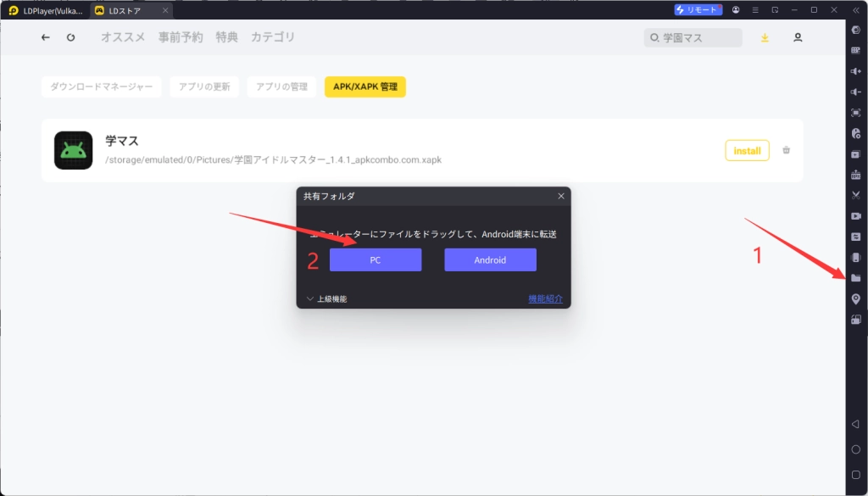868x496 pixels.
Task: Open the yellow downloads icon
Action: pos(765,37)
